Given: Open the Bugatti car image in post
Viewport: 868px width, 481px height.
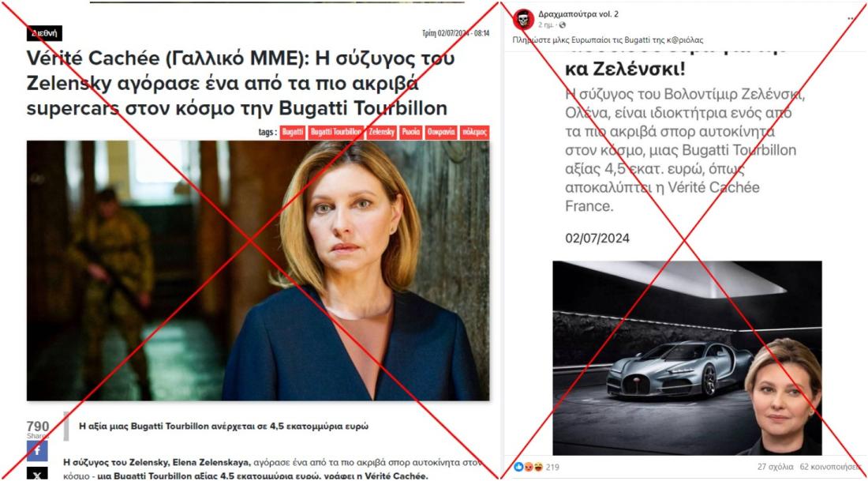Looking at the screenshot, I should [x=687, y=358].
